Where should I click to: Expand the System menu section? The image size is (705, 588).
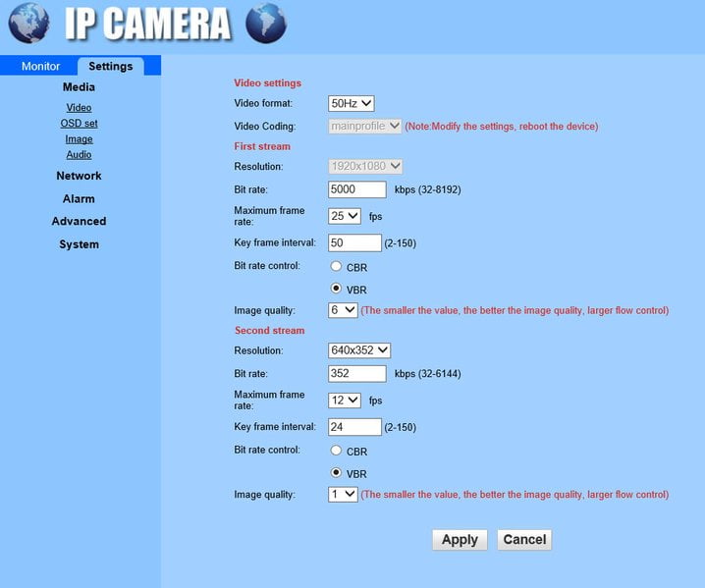click(79, 244)
